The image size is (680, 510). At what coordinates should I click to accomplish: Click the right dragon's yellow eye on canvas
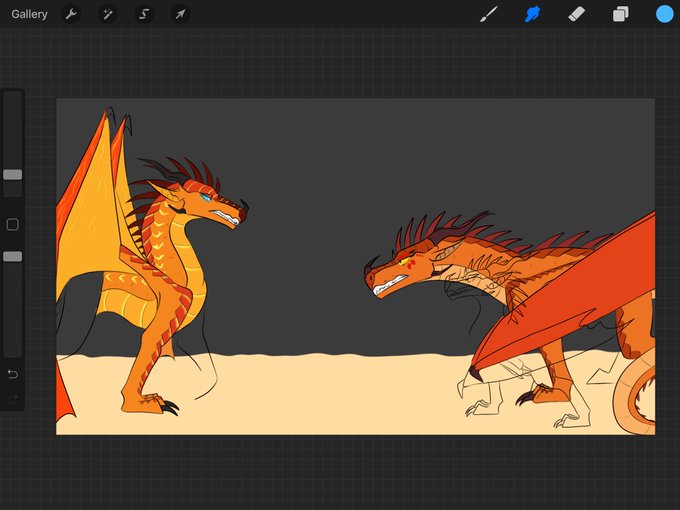[x=404, y=261]
